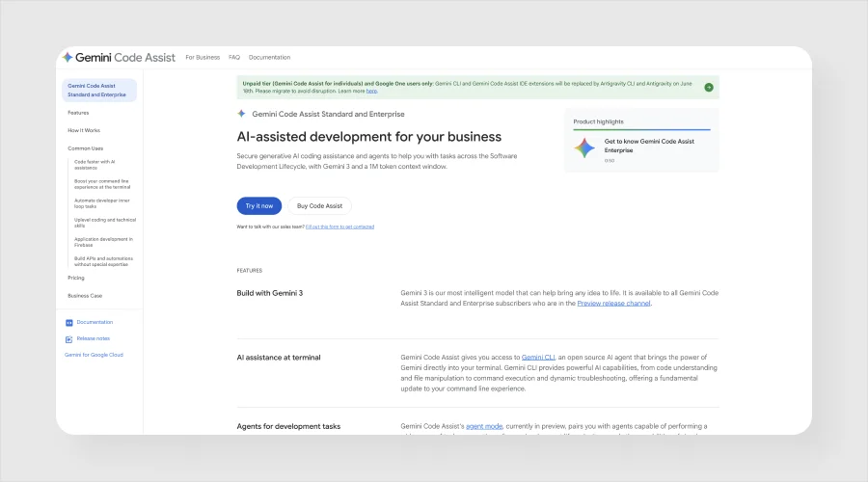
Task: Open the Gemini star video thumbnail
Action: point(584,147)
